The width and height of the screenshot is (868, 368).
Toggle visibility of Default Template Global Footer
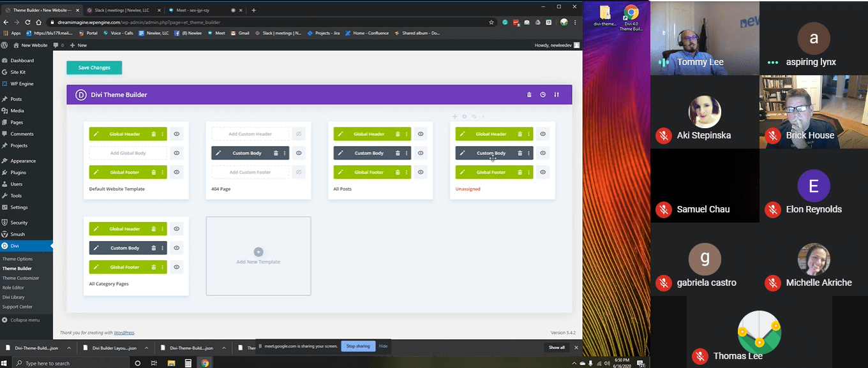point(177,172)
